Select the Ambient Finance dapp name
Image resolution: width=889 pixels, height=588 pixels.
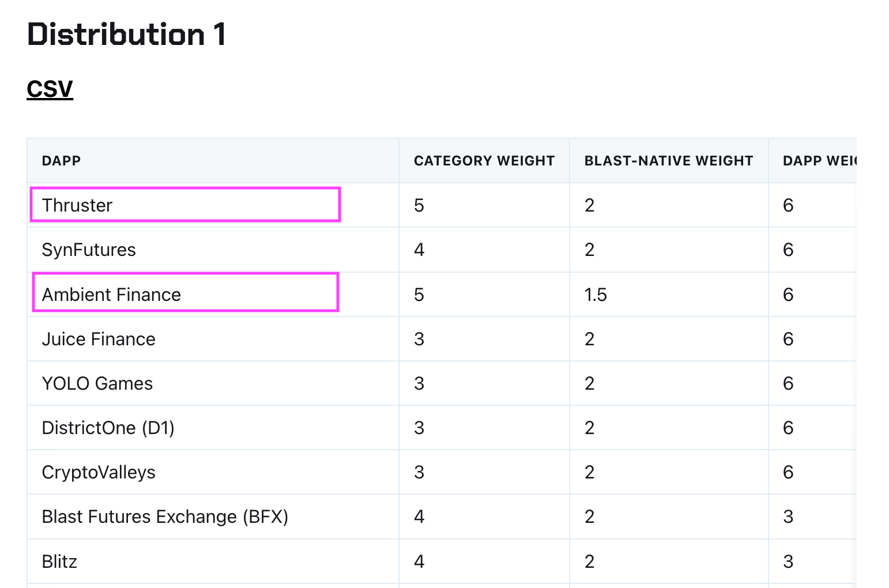tap(111, 295)
